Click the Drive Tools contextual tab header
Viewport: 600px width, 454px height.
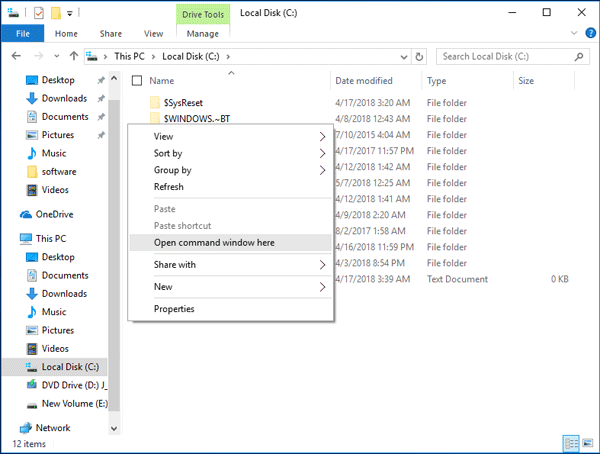(203, 15)
